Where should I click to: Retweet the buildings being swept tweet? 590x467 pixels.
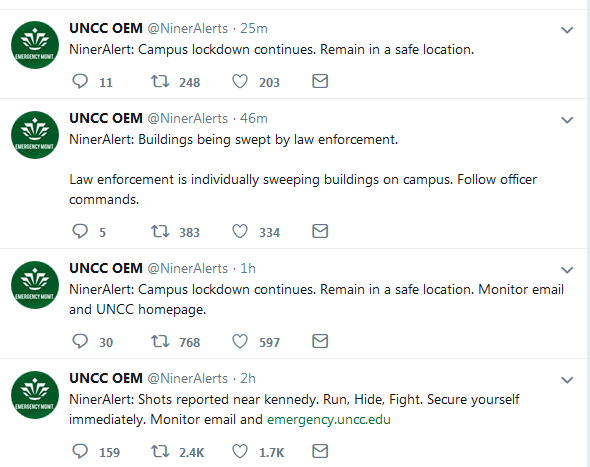pos(160,231)
